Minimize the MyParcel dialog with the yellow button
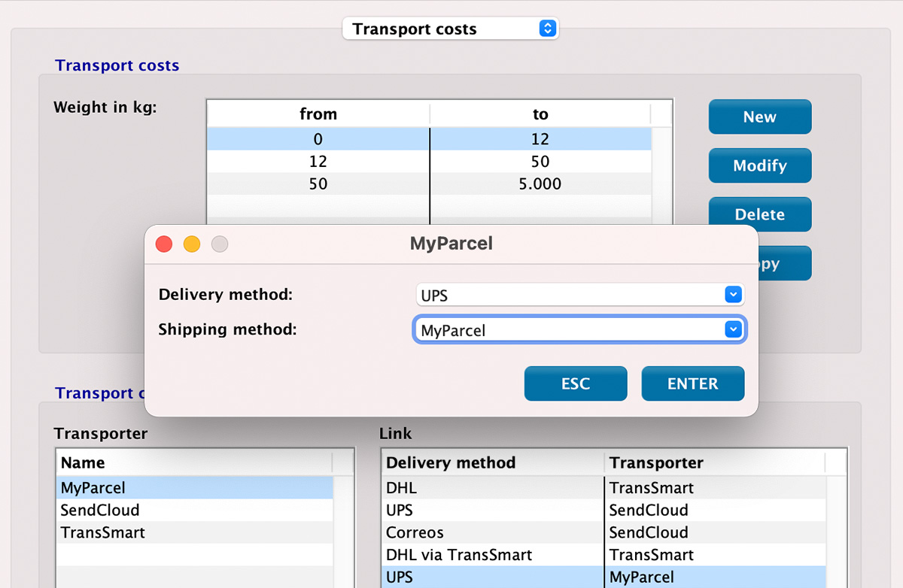The width and height of the screenshot is (903, 588). coord(191,244)
